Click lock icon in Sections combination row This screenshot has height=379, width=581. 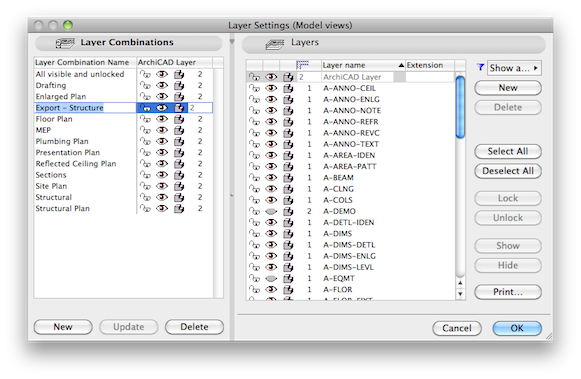coord(145,175)
